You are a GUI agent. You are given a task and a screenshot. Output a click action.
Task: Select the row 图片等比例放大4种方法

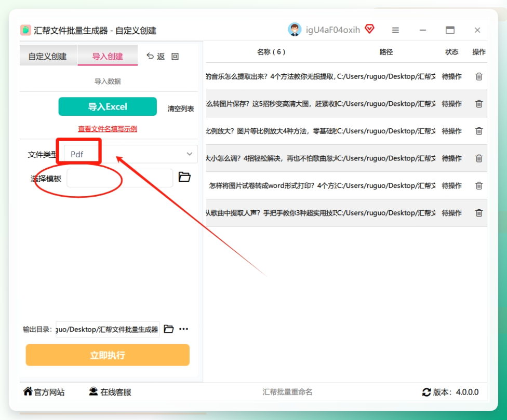[x=346, y=131]
